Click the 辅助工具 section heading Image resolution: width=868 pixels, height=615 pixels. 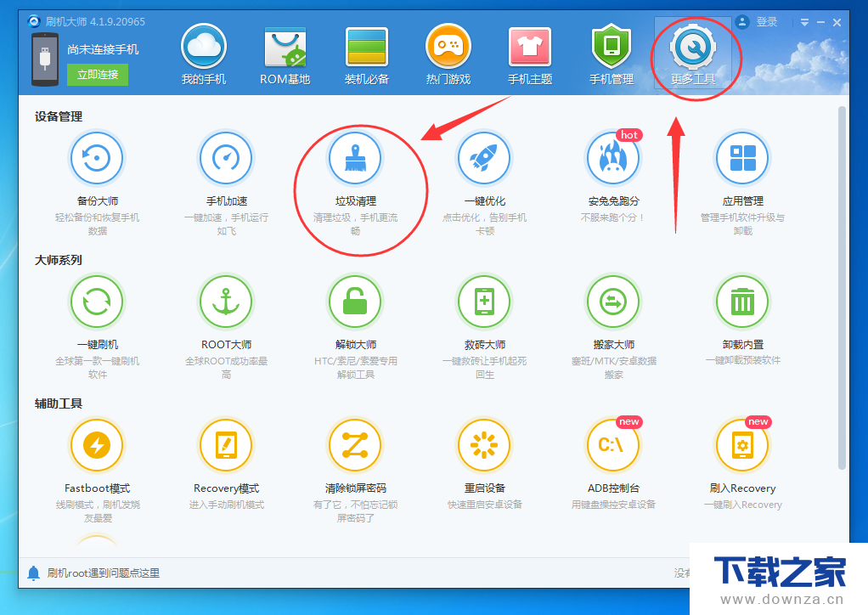[x=59, y=403]
